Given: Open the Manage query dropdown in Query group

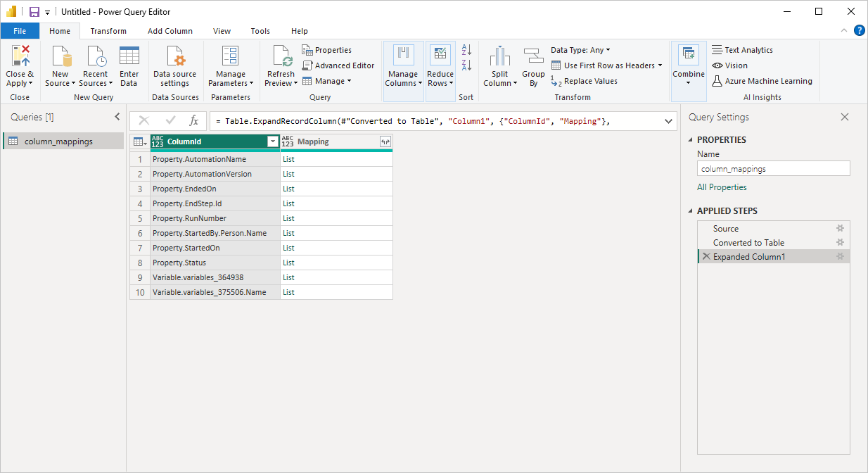Looking at the screenshot, I should click(327, 81).
